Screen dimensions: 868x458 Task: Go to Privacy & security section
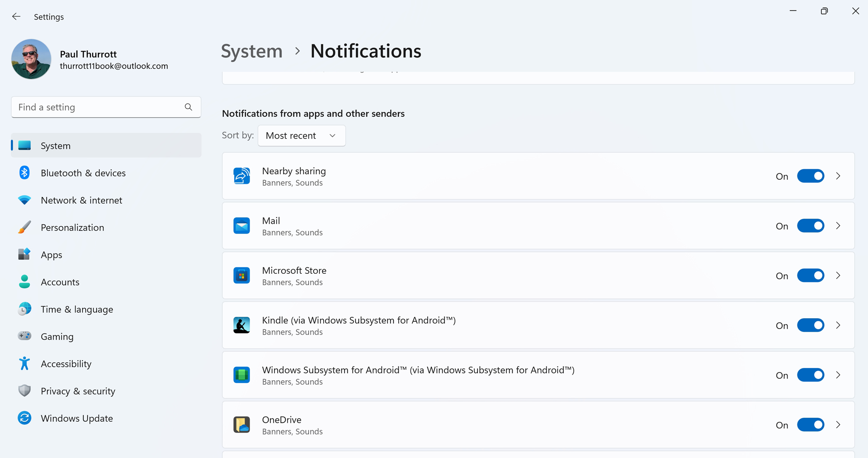click(78, 391)
